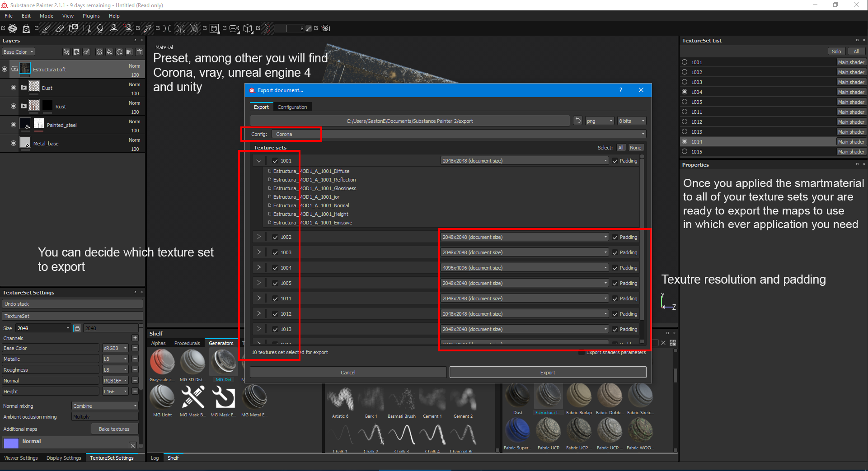Open the 3D view mode cube icon
The image size is (868, 471).
(x=214, y=28)
